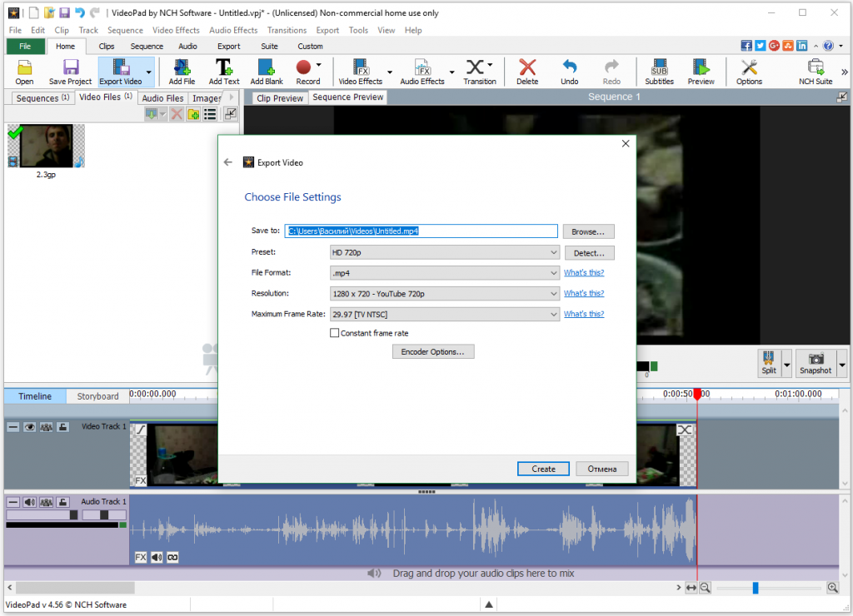This screenshot has height=616, width=853.
Task: Open Audio Effects from the toolbar
Action: click(x=422, y=72)
